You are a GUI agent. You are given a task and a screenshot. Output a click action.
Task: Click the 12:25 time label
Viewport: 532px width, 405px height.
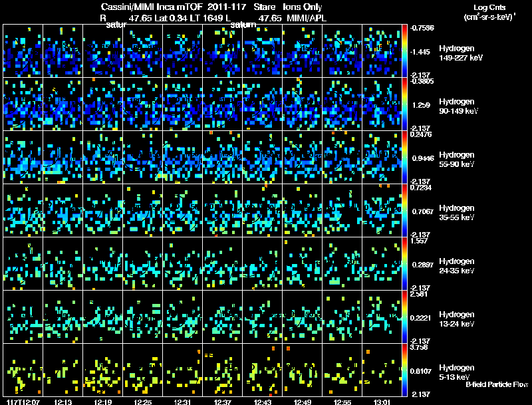143,402
